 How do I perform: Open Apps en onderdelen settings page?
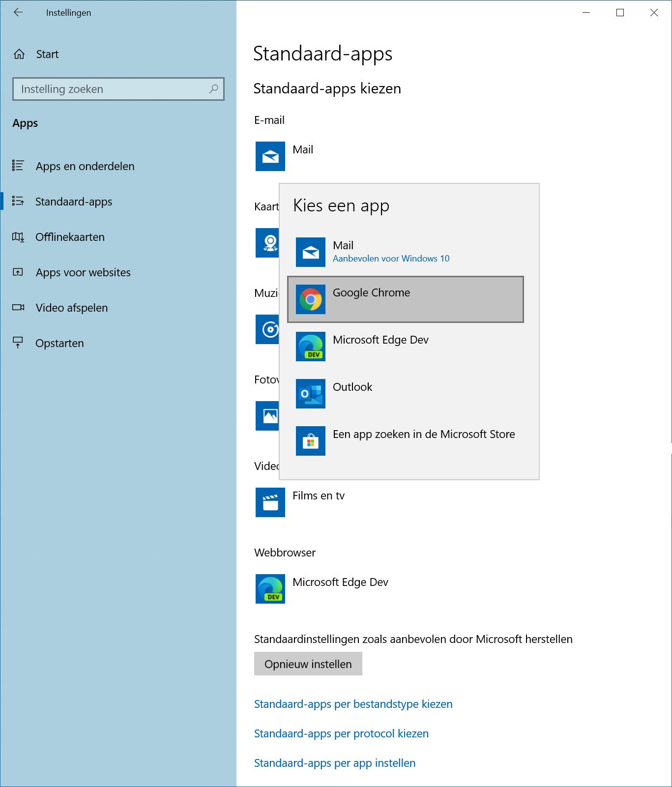pos(118,166)
